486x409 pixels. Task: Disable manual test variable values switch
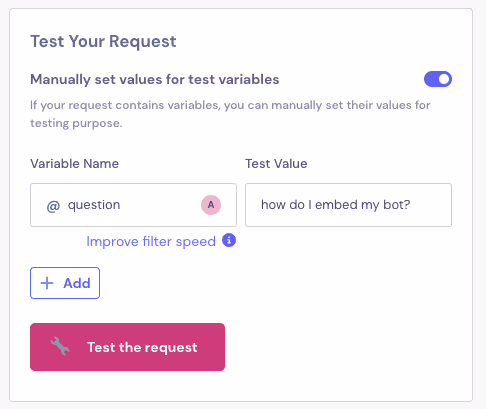click(x=438, y=79)
